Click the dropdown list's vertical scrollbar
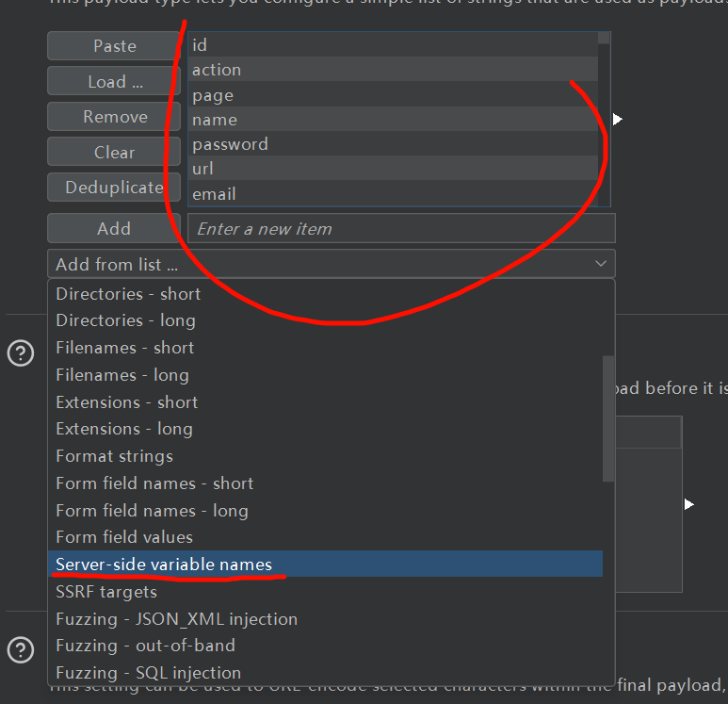The image size is (728, 704). point(608,419)
